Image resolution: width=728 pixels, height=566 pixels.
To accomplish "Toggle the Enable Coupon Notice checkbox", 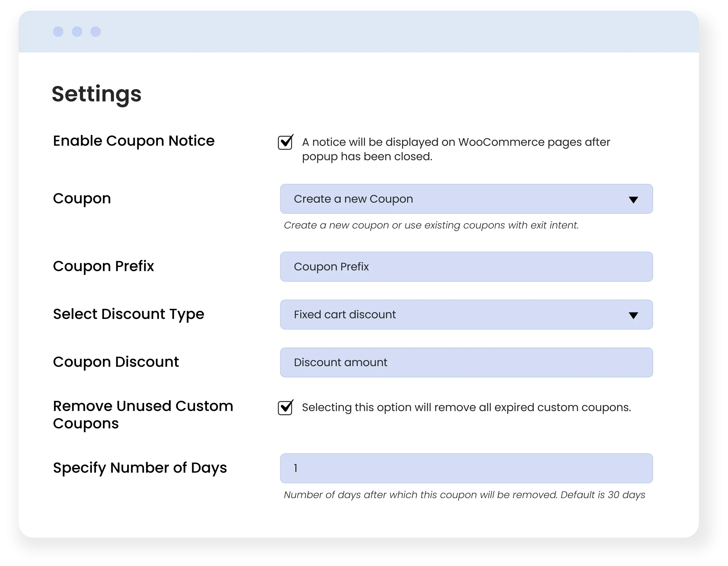I will pyautogui.click(x=285, y=143).
